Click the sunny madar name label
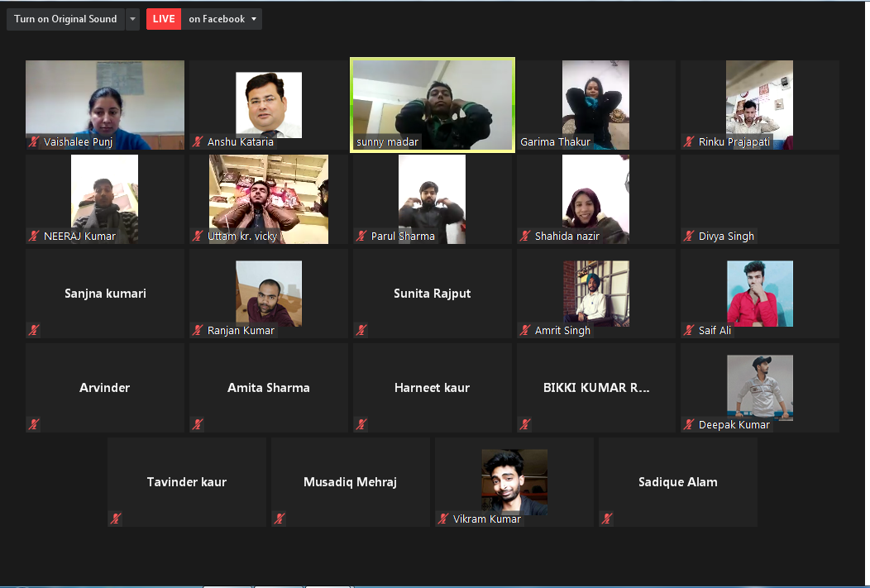The height and width of the screenshot is (588, 870). (387, 142)
